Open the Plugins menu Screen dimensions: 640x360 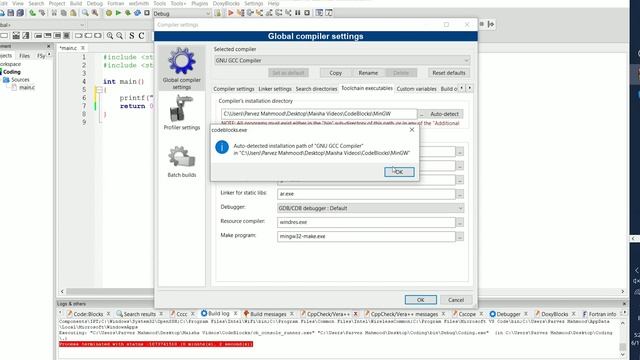coord(200,3)
